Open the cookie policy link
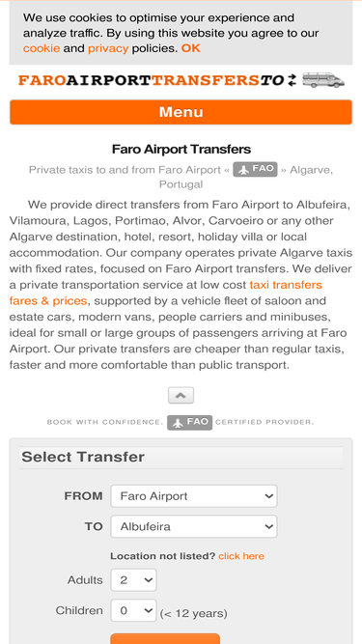This screenshot has width=362, height=644. (42, 48)
